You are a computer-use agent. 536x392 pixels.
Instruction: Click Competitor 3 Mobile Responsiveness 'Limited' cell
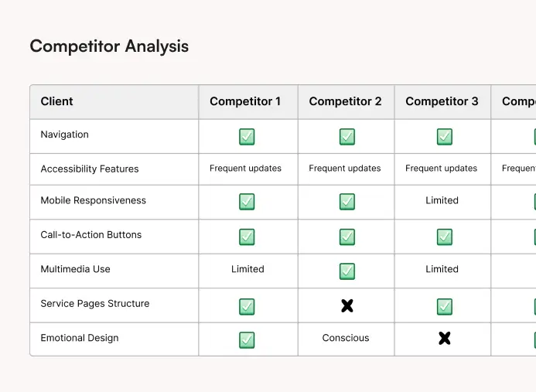point(442,200)
